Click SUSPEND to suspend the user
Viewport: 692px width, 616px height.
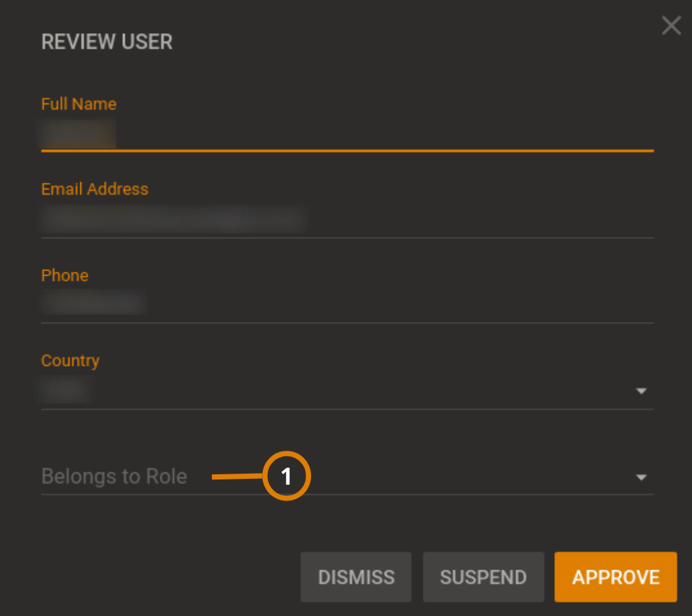coord(483,577)
